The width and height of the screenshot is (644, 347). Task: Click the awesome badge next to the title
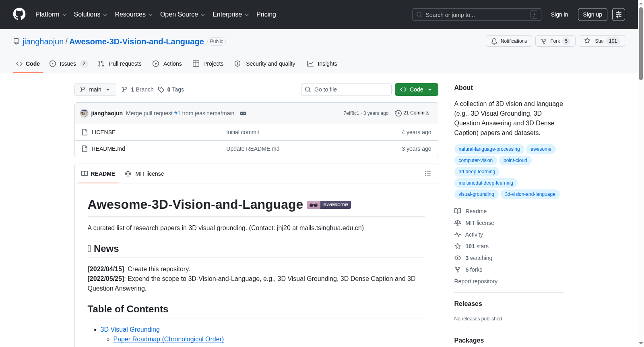pos(329,205)
